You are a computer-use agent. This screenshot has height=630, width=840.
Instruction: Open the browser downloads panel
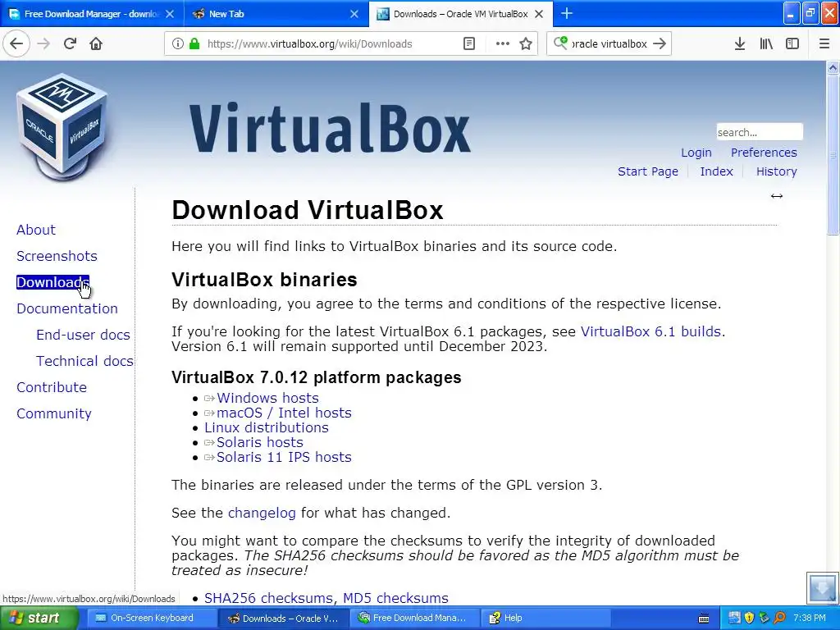point(740,43)
